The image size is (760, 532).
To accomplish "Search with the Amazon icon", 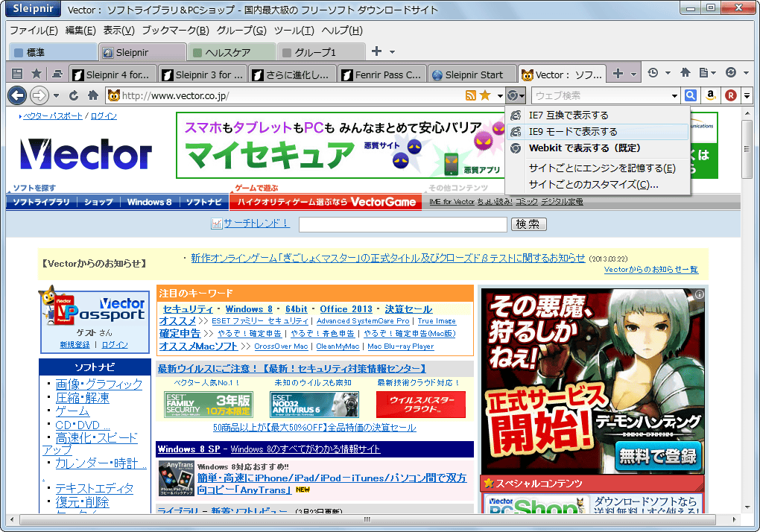I will (x=711, y=95).
